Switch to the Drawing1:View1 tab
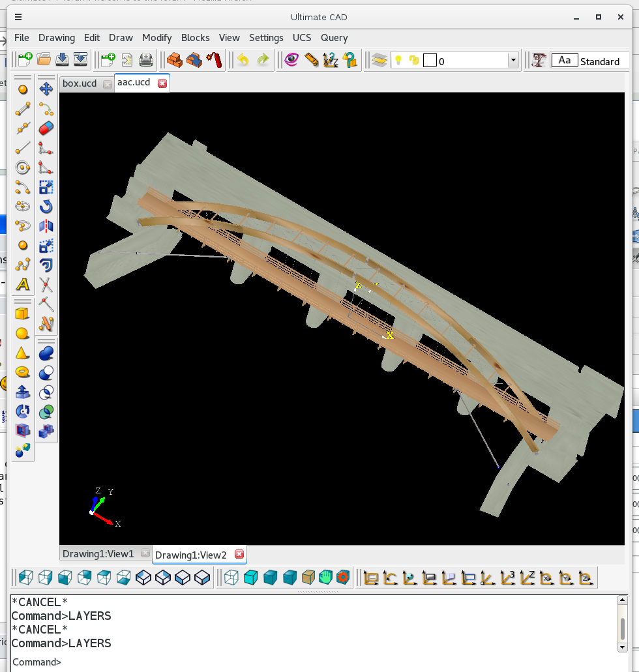639x672 pixels. pos(98,554)
